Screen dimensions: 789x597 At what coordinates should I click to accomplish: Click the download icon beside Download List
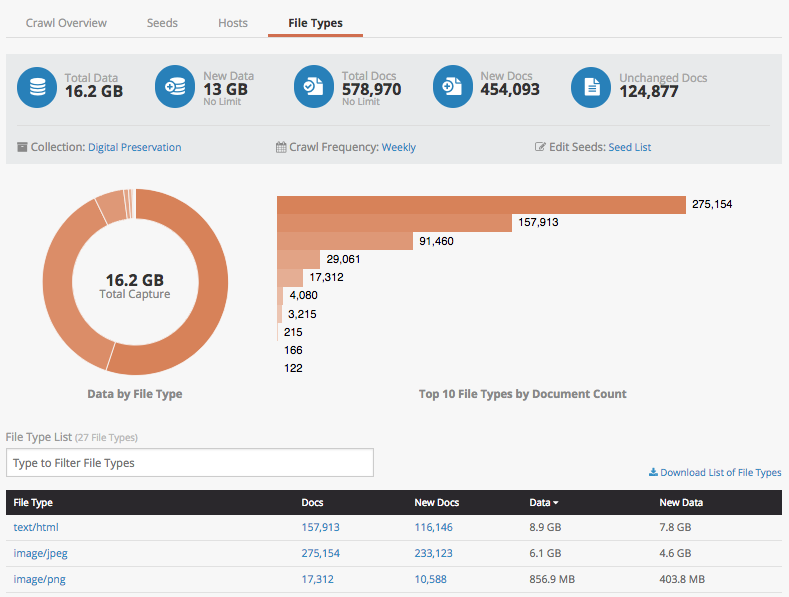(653, 473)
